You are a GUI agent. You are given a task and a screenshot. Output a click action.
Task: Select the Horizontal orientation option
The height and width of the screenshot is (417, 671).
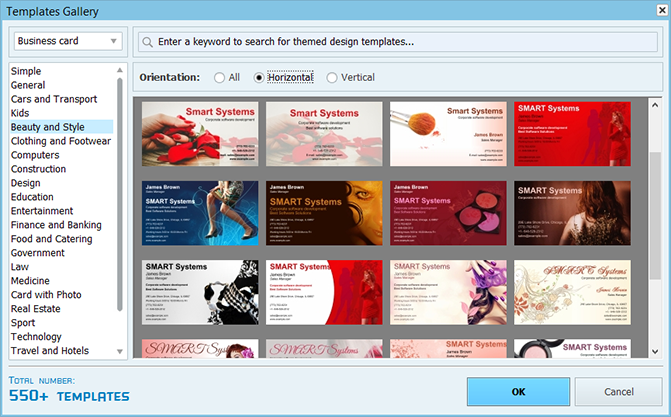260,77
